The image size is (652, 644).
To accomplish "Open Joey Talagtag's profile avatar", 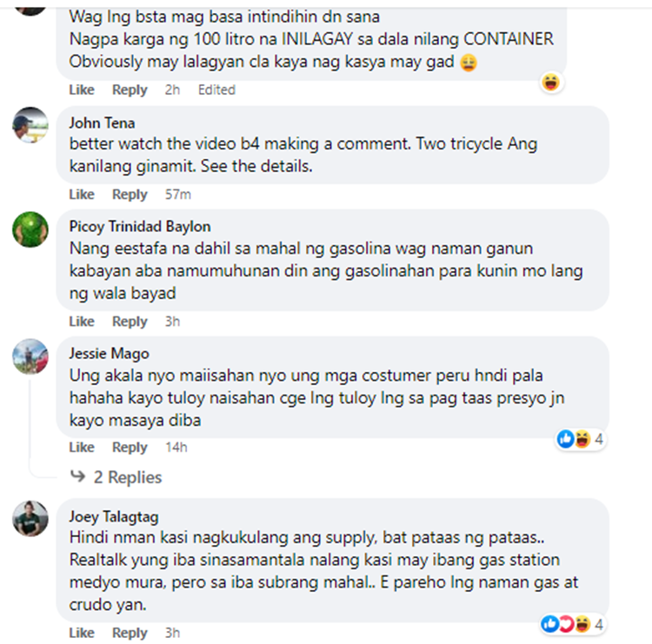I will pyautogui.click(x=30, y=519).
